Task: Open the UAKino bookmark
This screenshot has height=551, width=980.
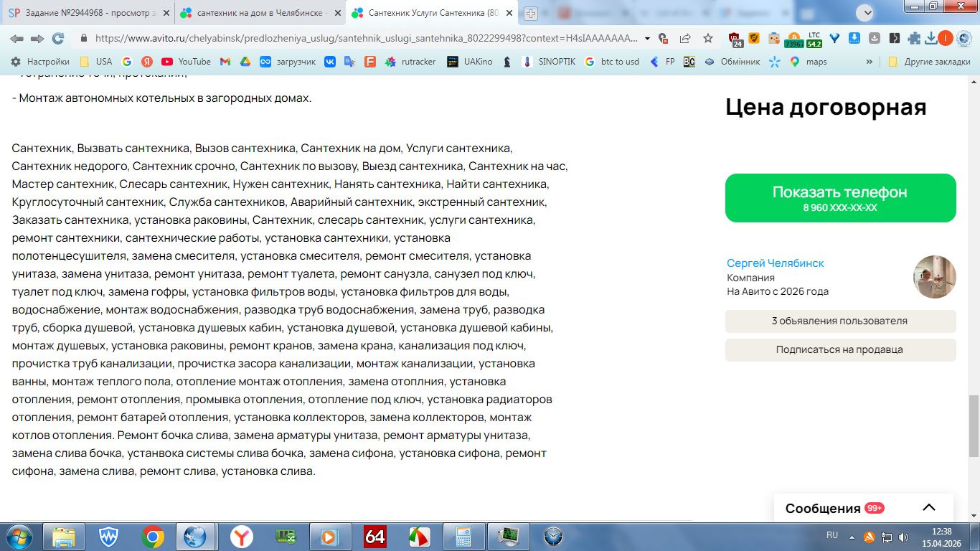Action: pos(470,62)
